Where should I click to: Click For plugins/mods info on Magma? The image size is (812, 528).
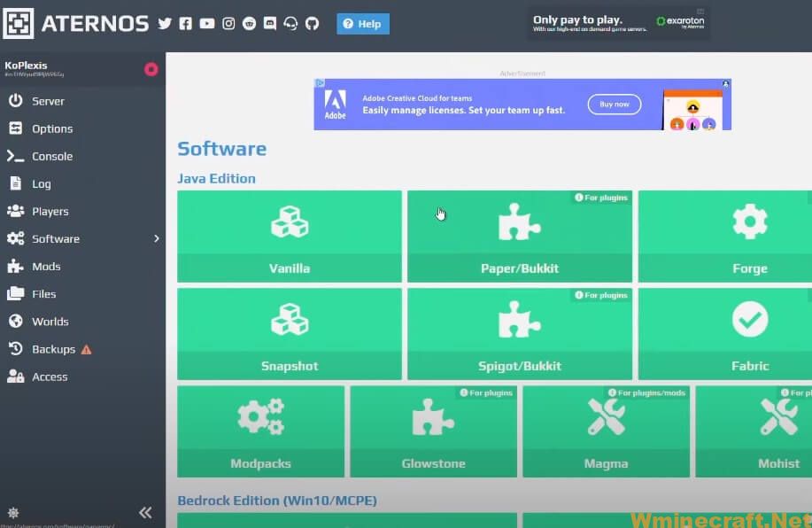point(646,392)
